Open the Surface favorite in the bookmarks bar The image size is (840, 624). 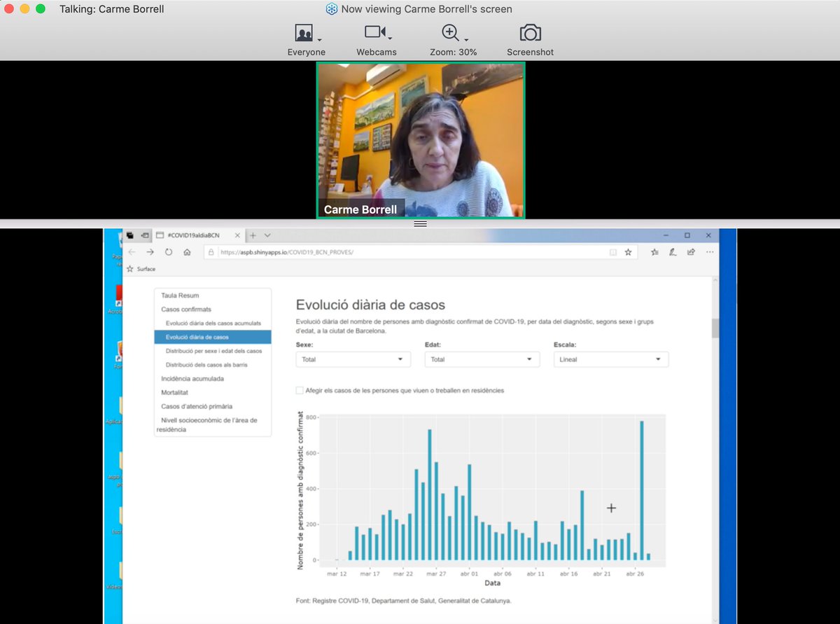tap(141, 269)
